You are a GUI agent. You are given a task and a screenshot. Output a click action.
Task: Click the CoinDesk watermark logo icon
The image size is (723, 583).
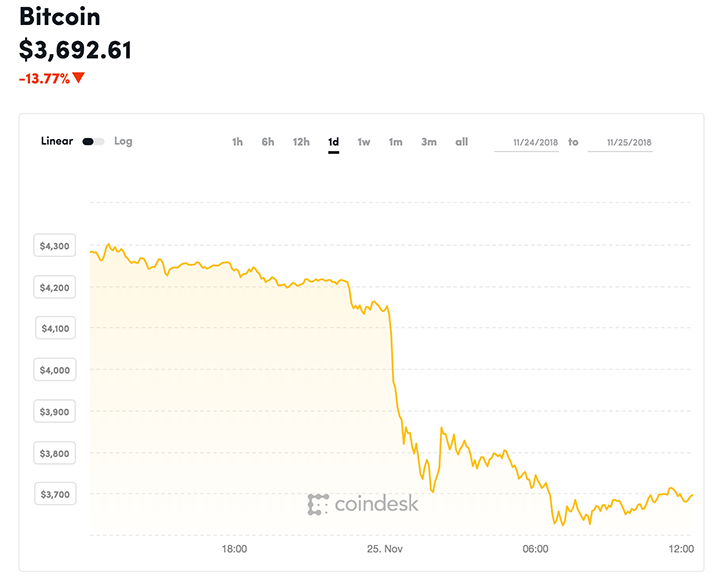(318, 505)
